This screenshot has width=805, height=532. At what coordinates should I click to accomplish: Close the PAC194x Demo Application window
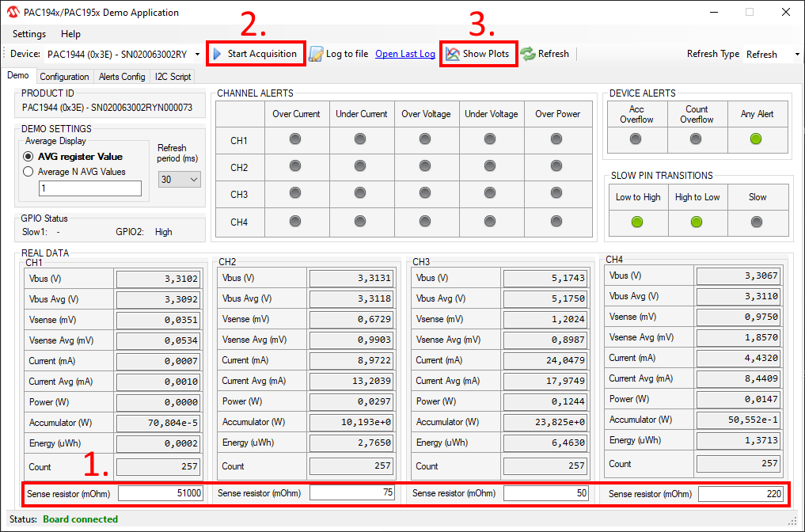pos(785,12)
